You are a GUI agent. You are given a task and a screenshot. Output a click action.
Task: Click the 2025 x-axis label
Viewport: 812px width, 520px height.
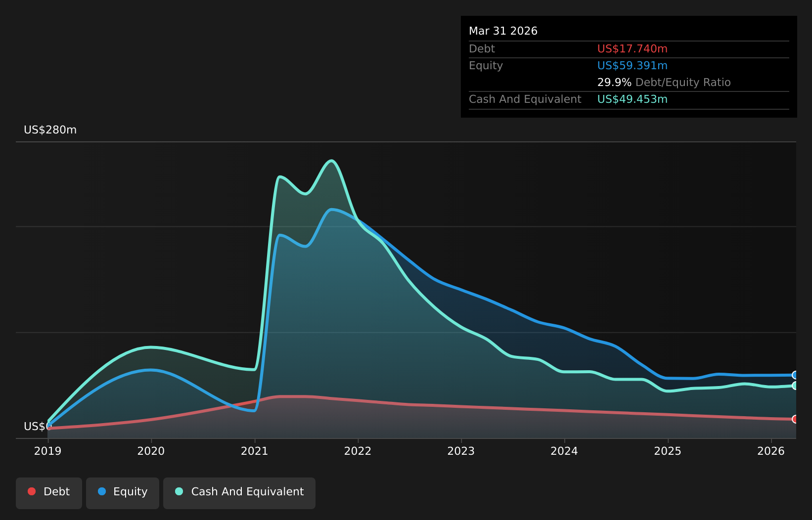point(668,451)
